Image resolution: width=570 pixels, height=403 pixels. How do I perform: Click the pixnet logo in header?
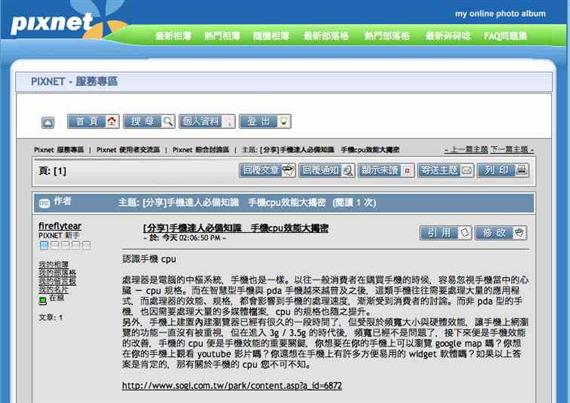tap(52, 23)
